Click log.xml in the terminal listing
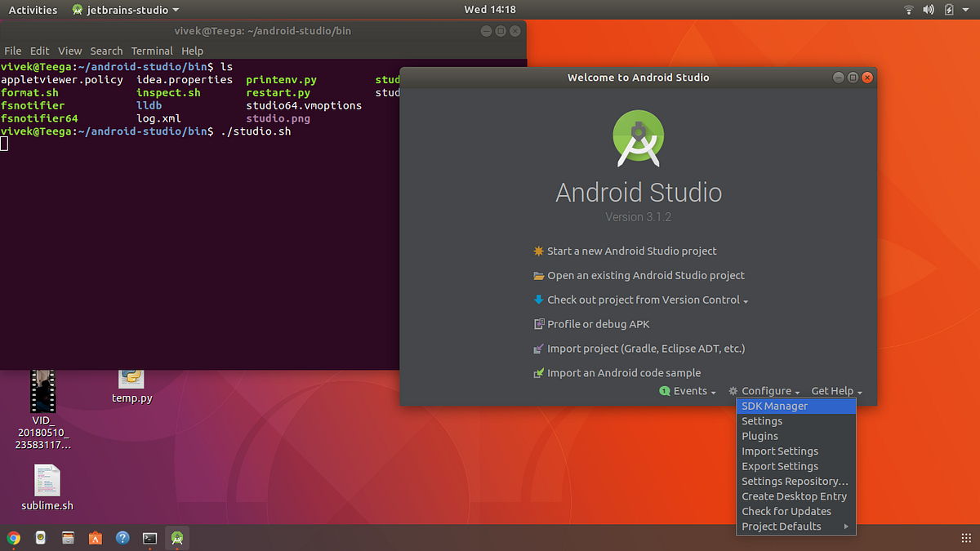The height and width of the screenshot is (551, 980). (x=158, y=119)
